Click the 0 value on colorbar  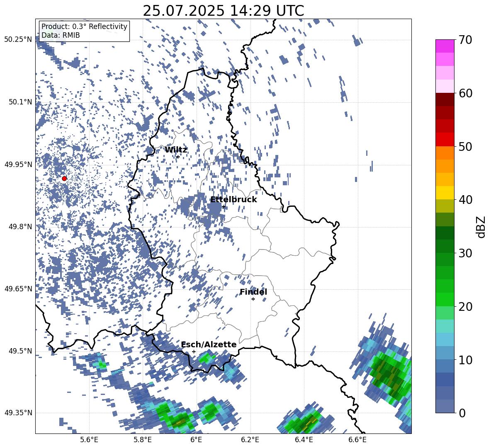[x=462, y=413]
